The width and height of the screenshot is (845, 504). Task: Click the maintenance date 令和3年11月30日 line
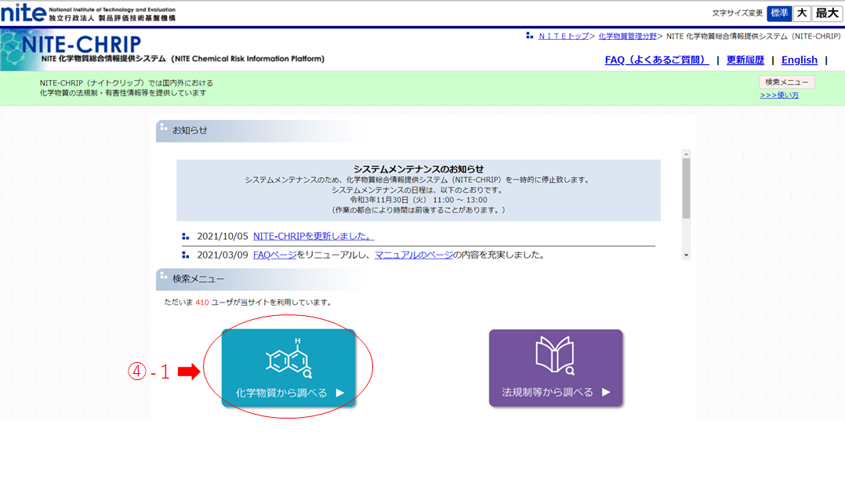[419, 200]
